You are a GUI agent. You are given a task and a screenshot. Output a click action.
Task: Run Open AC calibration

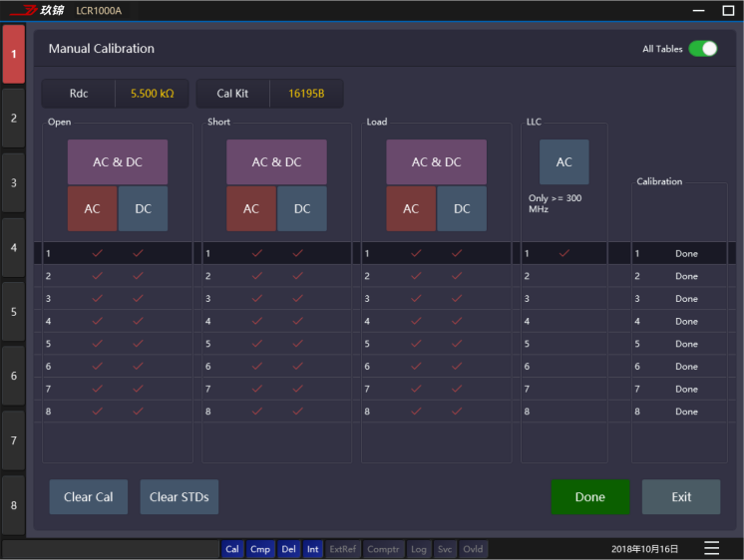coord(92,208)
